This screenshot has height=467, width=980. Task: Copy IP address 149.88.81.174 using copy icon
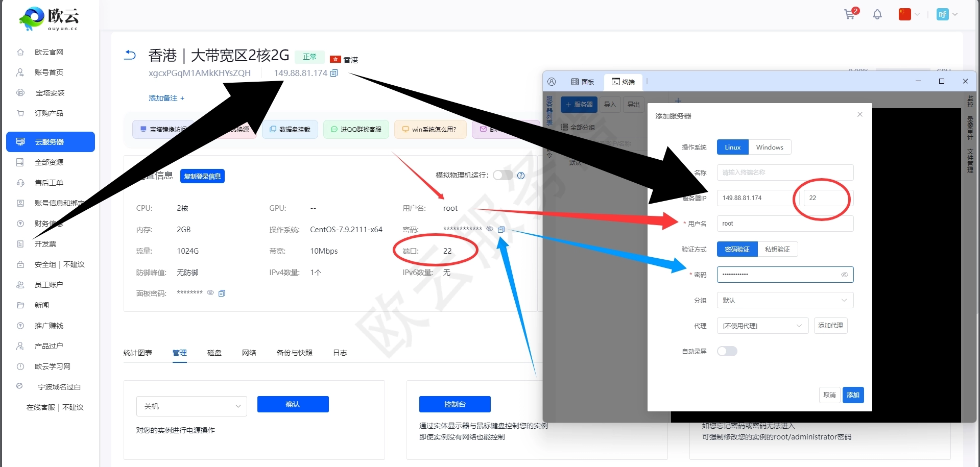(x=334, y=73)
